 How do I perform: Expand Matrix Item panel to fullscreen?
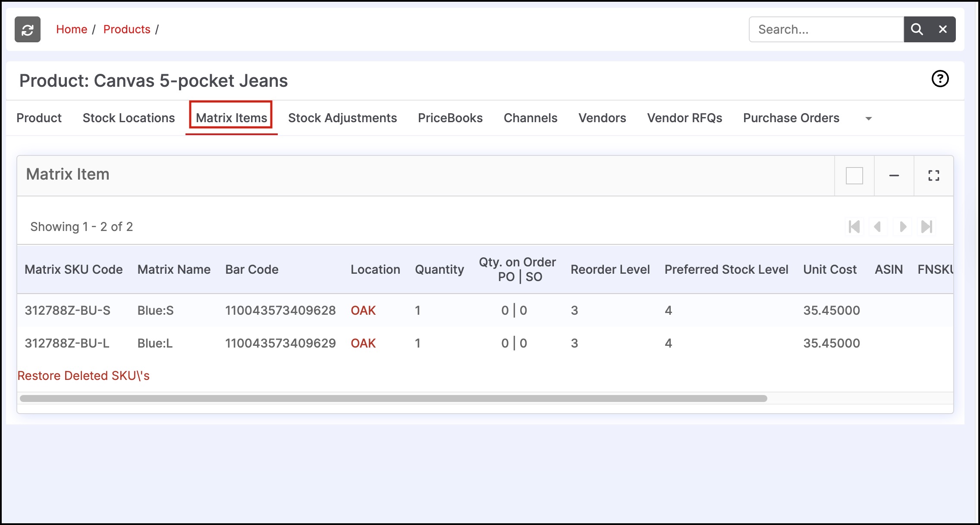(934, 176)
